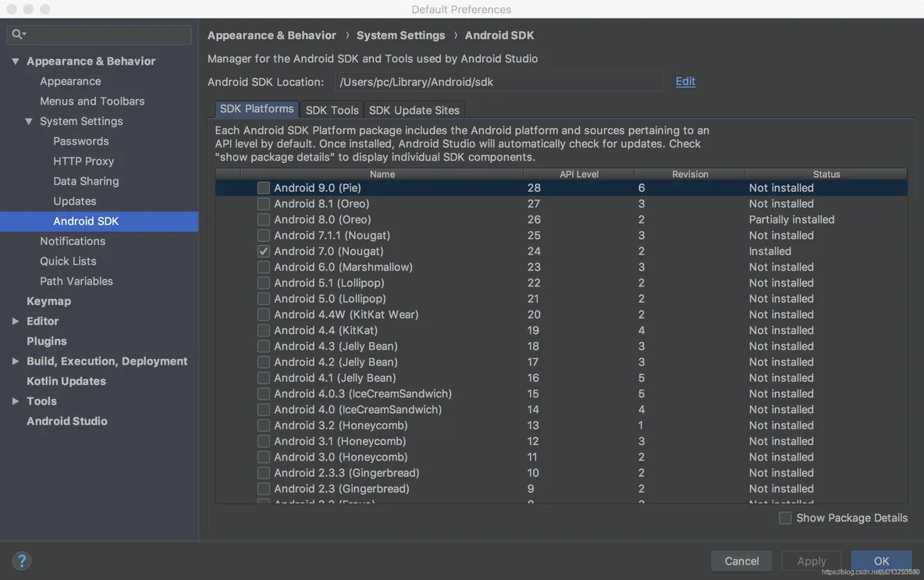This screenshot has width=924, height=580.
Task: Check the Android 4.4W (KitKat Wear) checkbox
Action: point(264,314)
